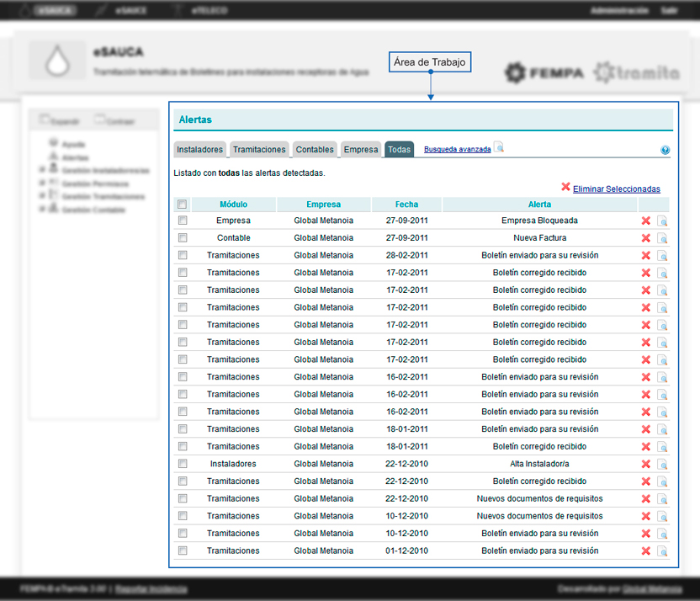
Task: Toggle the select-all checkbox in table header
Action: [182, 204]
